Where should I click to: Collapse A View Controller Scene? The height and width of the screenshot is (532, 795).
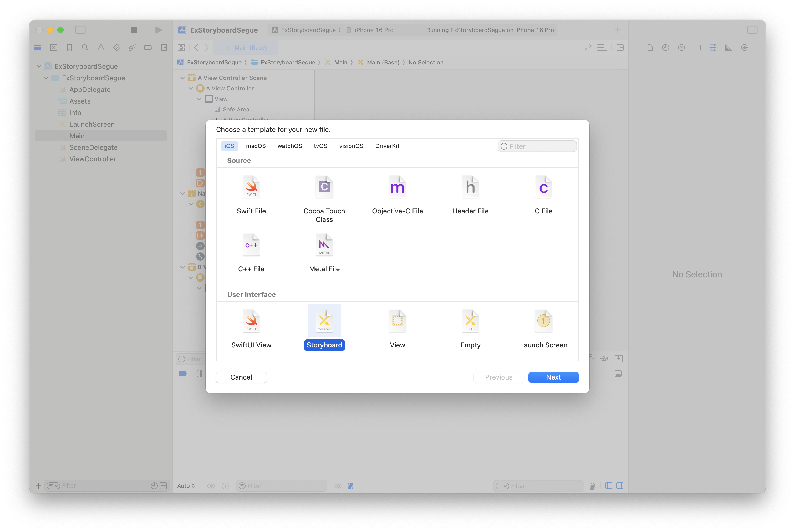[182, 78]
